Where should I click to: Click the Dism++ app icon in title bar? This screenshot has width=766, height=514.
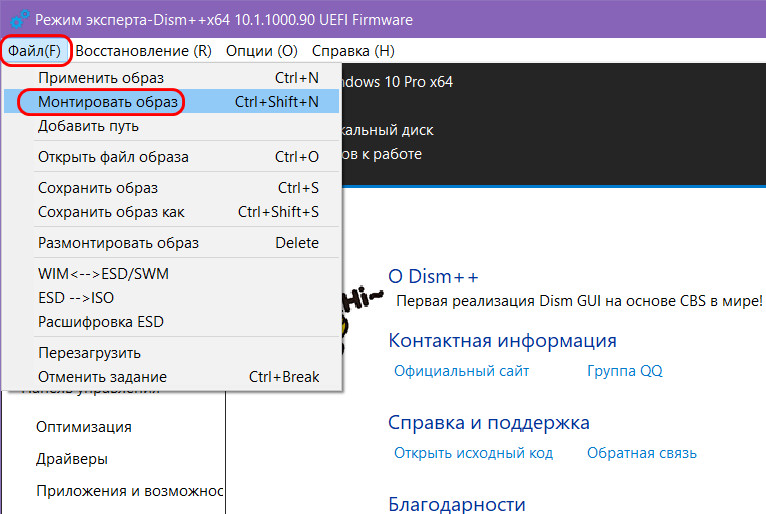pyautogui.click(x=15, y=20)
